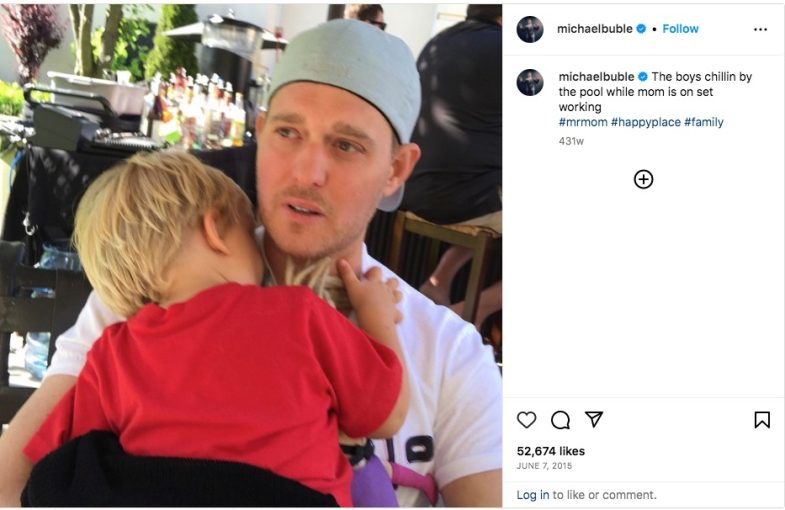Image resolution: width=785 pixels, height=510 pixels.
Task: Load more comments with plus circle
Action: [643, 179]
